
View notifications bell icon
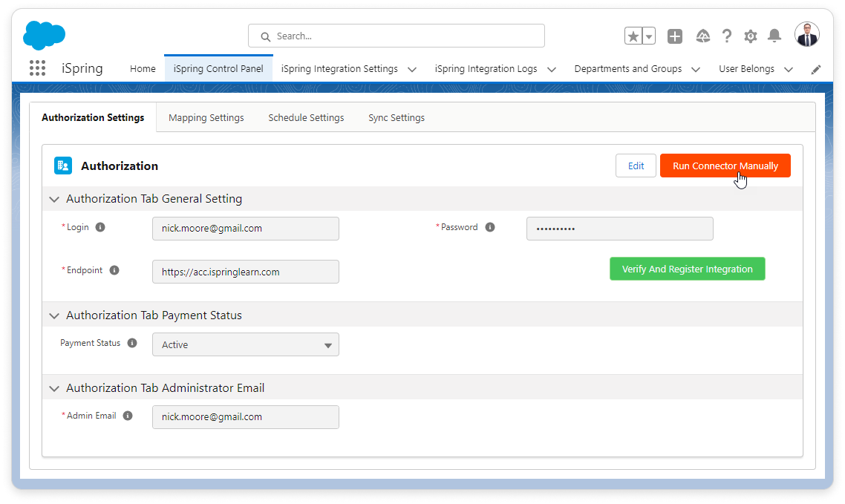click(774, 36)
